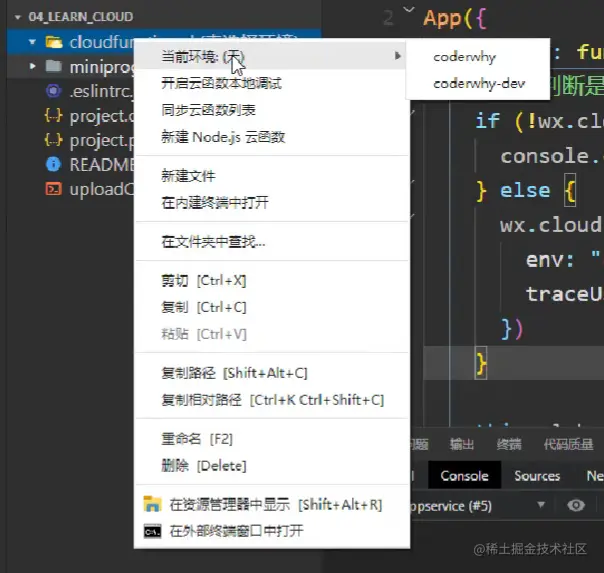
Task: Click the 'wx.cloud' call in editor
Action: (x=551, y=225)
